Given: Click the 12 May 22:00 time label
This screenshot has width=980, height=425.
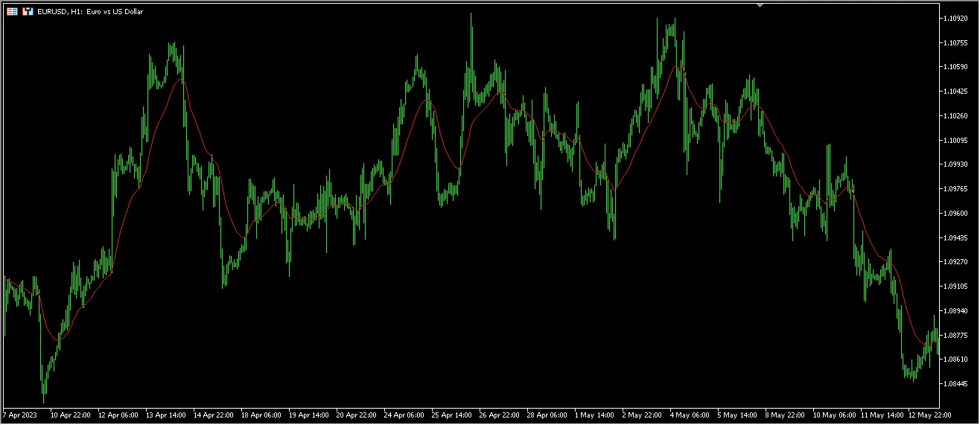Looking at the screenshot, I should pyautogui.click(x=931, y=415).
